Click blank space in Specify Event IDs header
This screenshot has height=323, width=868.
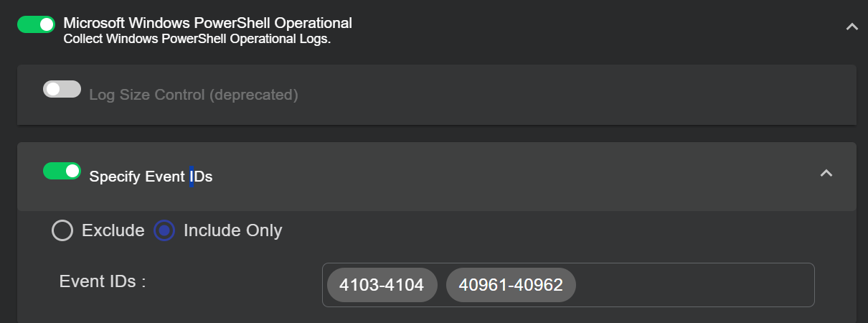(x=502, y=176)
